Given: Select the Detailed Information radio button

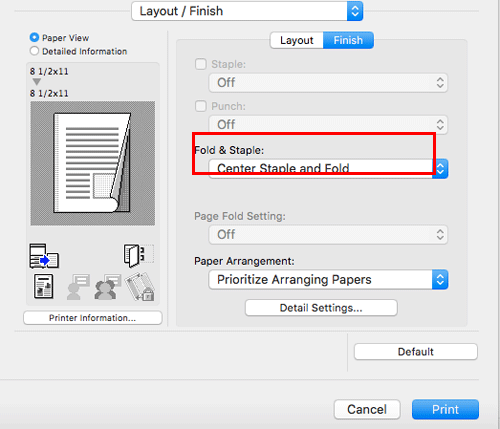Looking at the screenshot, I should click(x=34, y=51).
